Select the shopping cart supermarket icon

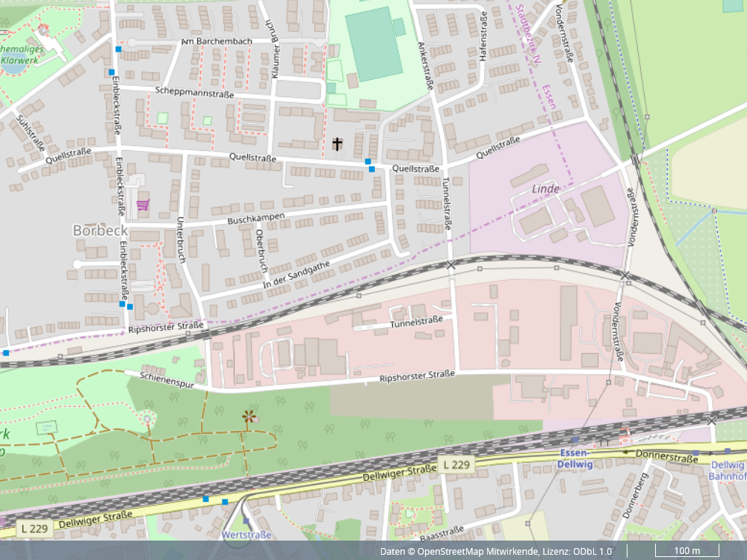click(x=142, y=205)
